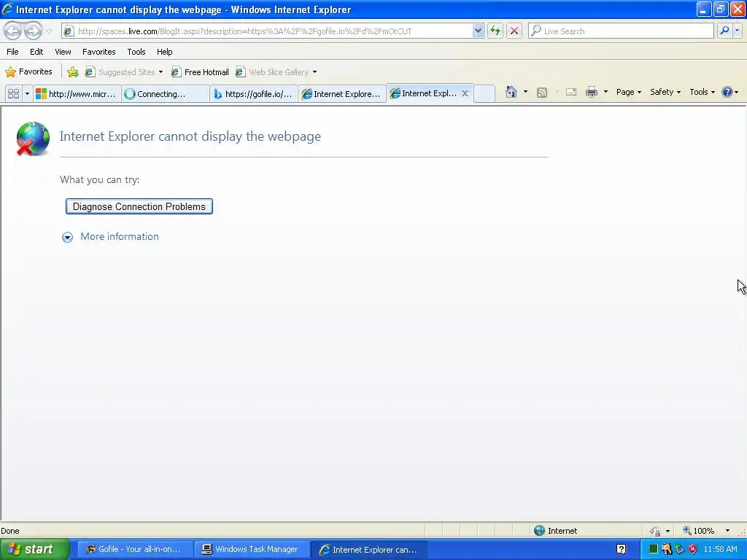The height and width of the screenshot is (560, 747).
Task: Open Web Slice Gallery link
Action: [x=273, y=72]
